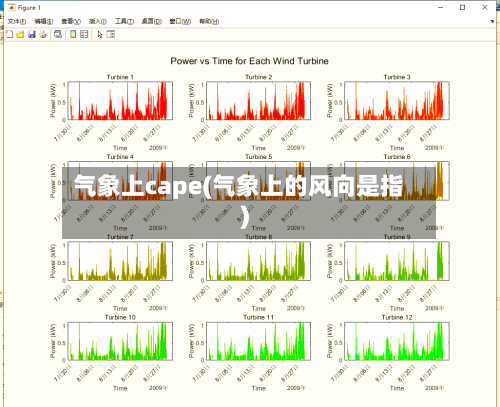Open the 编辑(E) menu

point(44,21)
